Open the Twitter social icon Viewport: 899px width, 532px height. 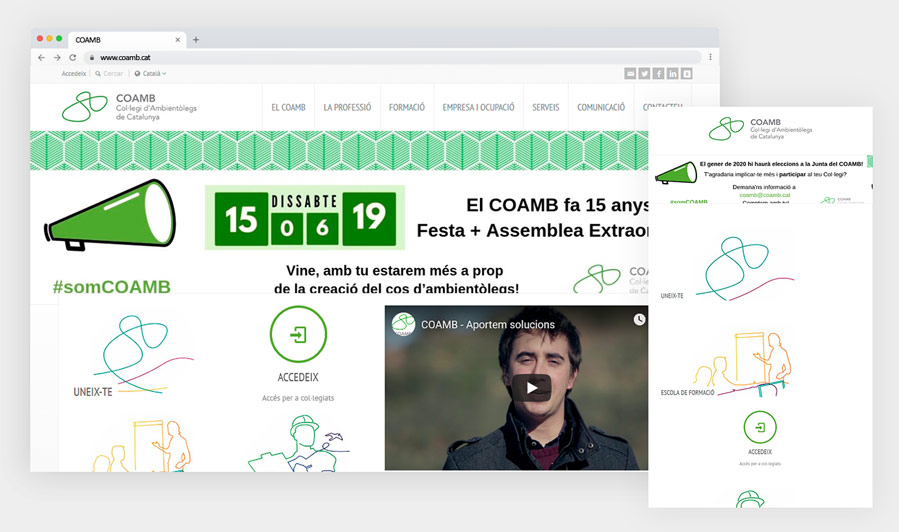coord(644,73)
